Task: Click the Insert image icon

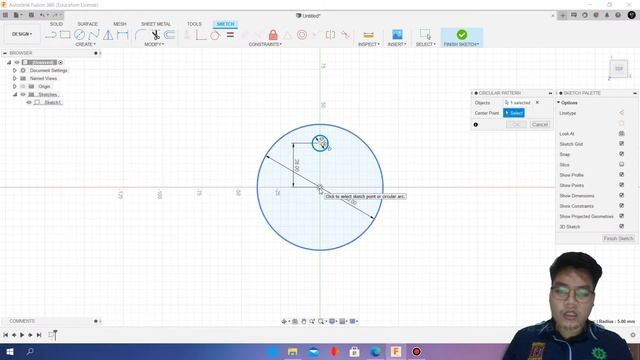Action: coord(397,35)
